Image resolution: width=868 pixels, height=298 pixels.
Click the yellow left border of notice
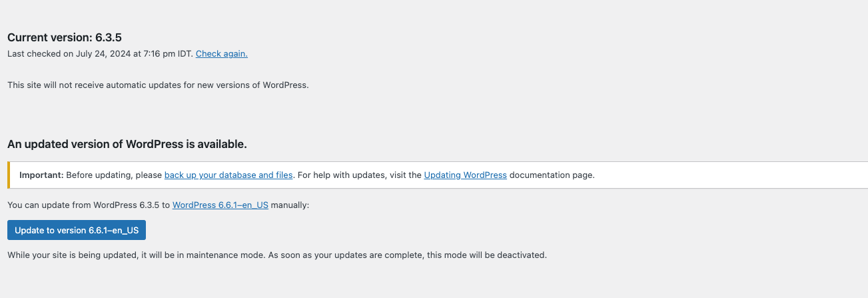pos(9,175)
